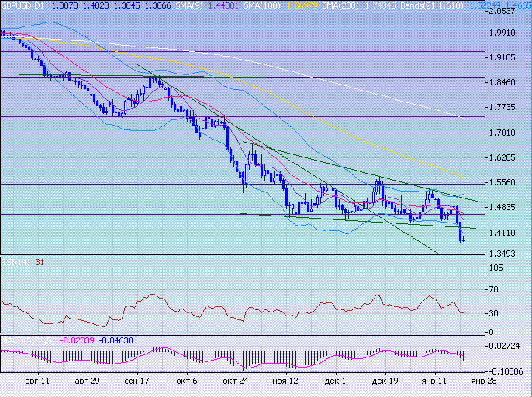Click the SMA(200) indicator label

[312, 5]
